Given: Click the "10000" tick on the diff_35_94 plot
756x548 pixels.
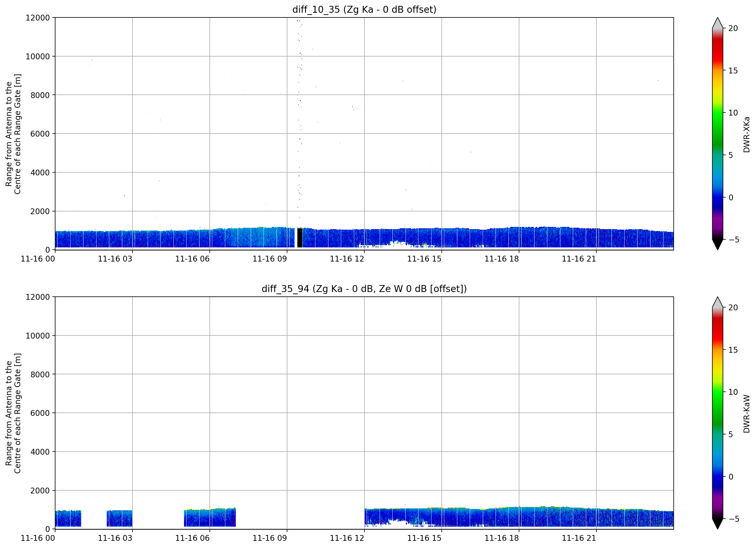Looking at the screenshot, I should point(38,336).
